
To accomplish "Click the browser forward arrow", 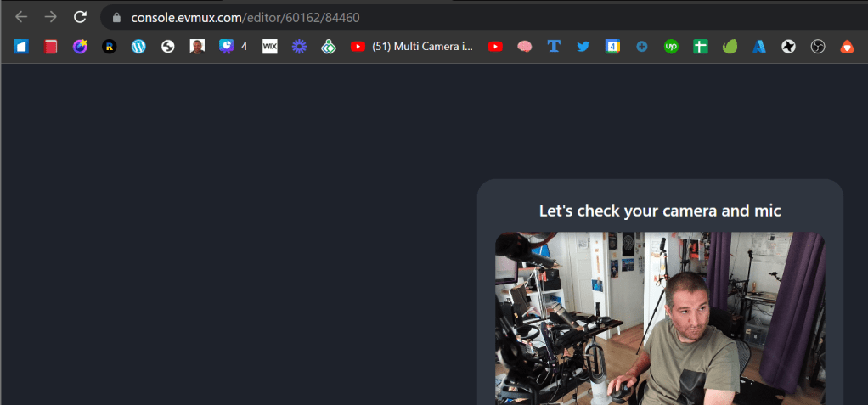I will pos(51,17).
